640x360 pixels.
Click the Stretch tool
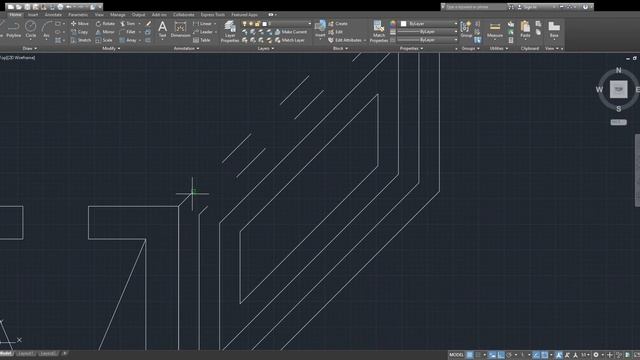[81, 40]
